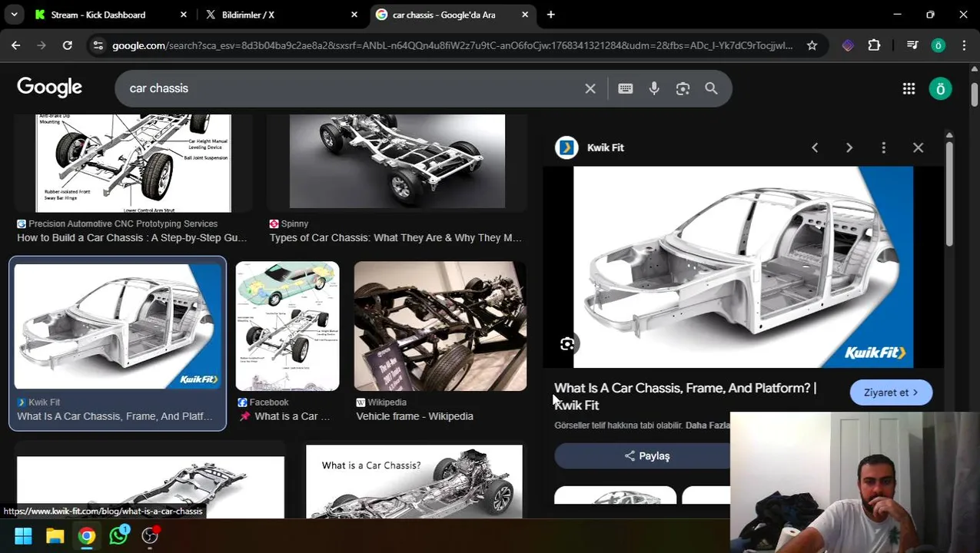The width and height of the screenshot is (980, 553).
Task: Open Google apps grid
Action: click(x=909, y=88)
